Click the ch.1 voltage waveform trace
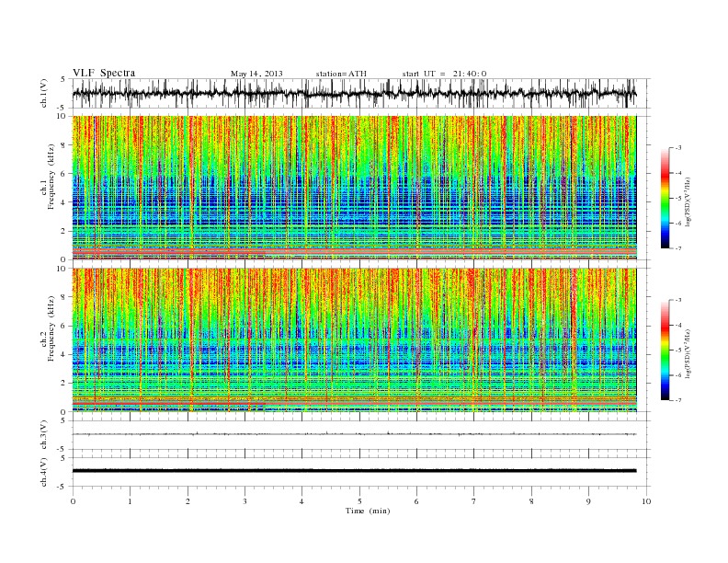The width and height of the screenshot is (728, 563). tap(354, 94)
